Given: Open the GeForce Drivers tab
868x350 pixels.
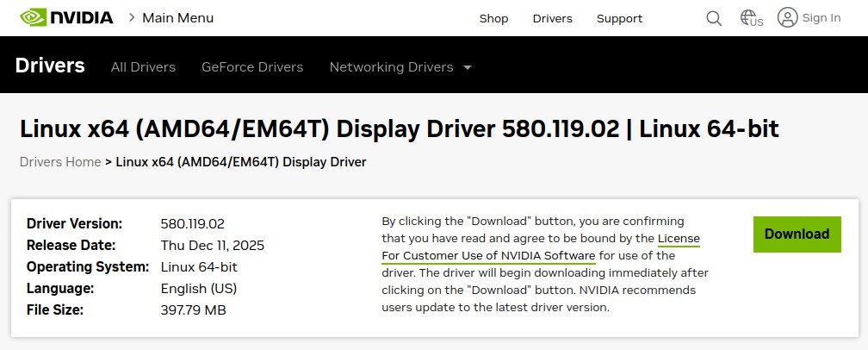Looking at the screenshot, I should [252, 67].
